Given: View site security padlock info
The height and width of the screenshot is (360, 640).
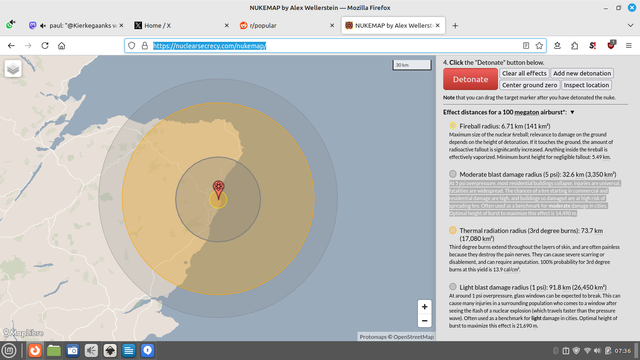Looking at the screenshot, I should [x=144, y=46].
